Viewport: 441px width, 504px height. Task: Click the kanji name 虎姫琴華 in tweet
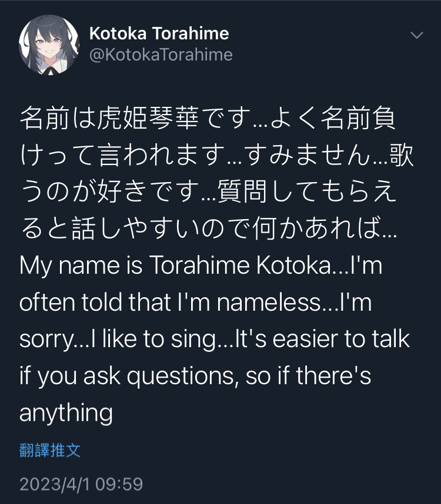click(x=148, y=117)
